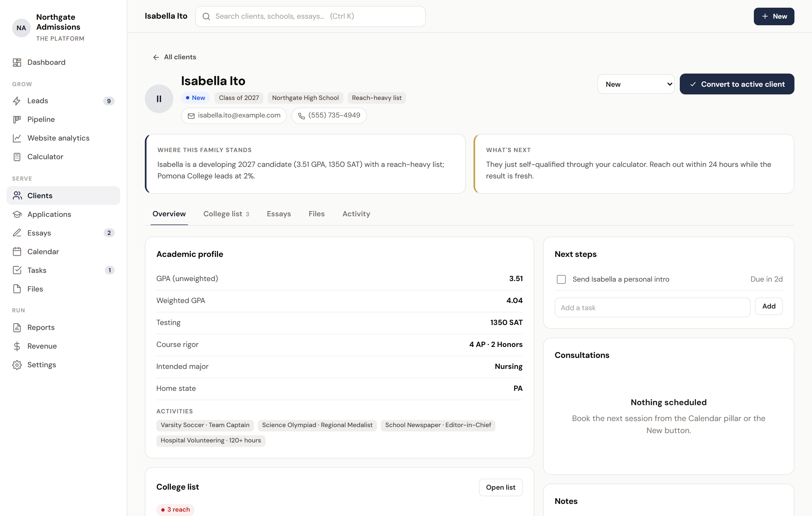The image size is (812, 516).
Task: Click the Leads count badge 9
Action: pyautogui.click(x=109, y=101)
